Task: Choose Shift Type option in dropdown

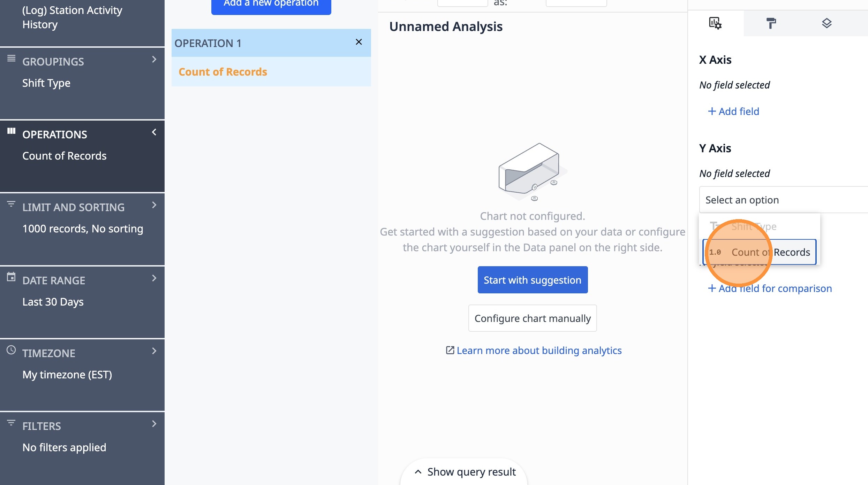Action: click(x=753, y=226)
